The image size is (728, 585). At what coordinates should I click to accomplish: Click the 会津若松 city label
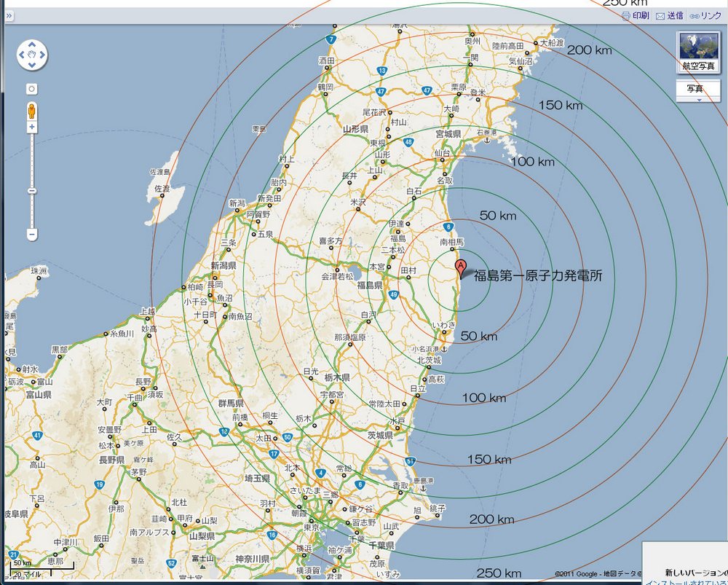click(x=337, y=276)
